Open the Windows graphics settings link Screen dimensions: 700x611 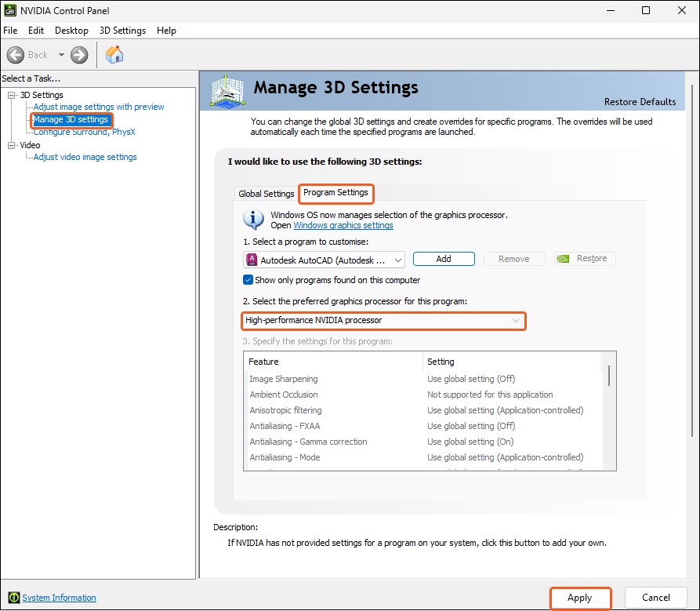pyautogui.click(x=343, y=225)
